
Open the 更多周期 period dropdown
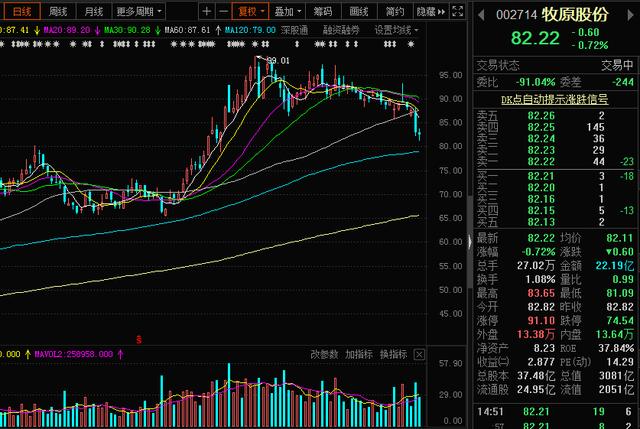click(x=138, y=12)
